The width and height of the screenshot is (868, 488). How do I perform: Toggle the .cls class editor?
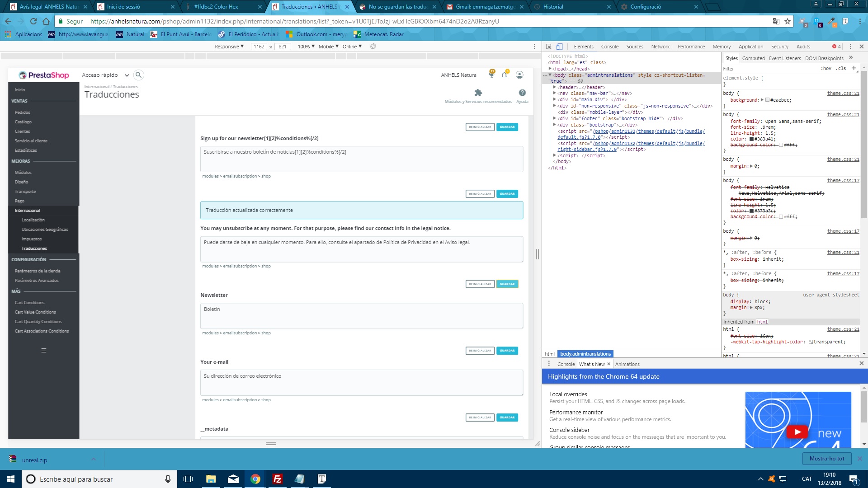(841, 69)
